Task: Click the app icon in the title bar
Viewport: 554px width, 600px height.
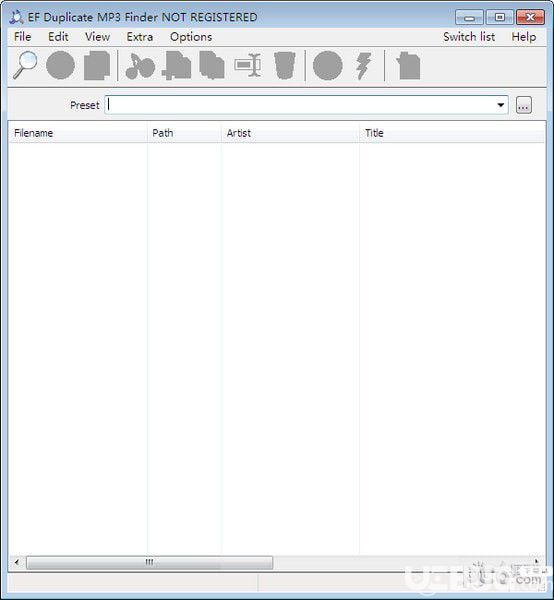Action: (16, 17)
